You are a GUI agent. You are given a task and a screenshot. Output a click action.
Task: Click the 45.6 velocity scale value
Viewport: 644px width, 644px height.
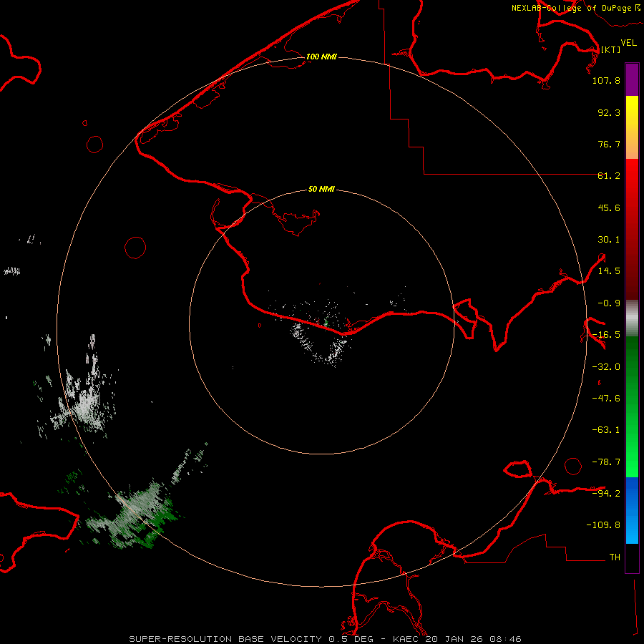[x=609, y=208]
